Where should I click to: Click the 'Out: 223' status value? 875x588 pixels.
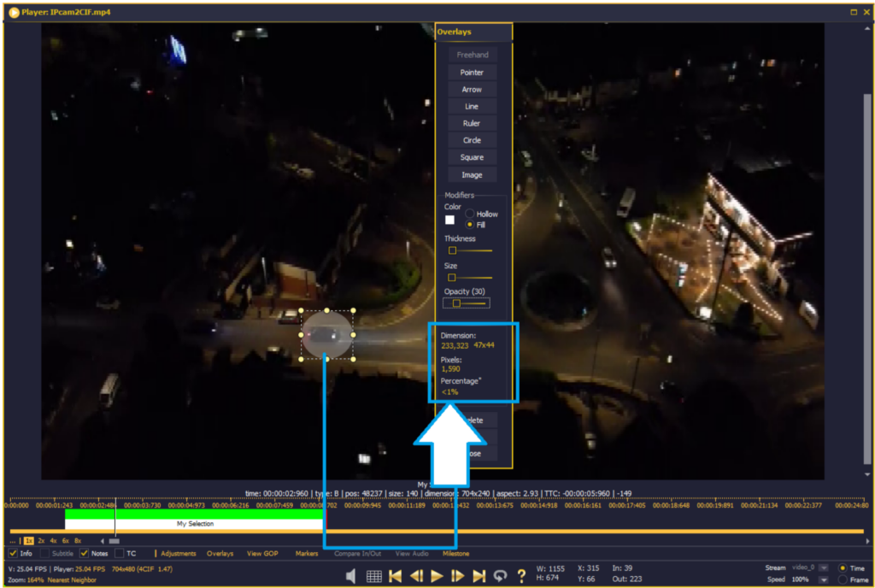tap(627, 579)
